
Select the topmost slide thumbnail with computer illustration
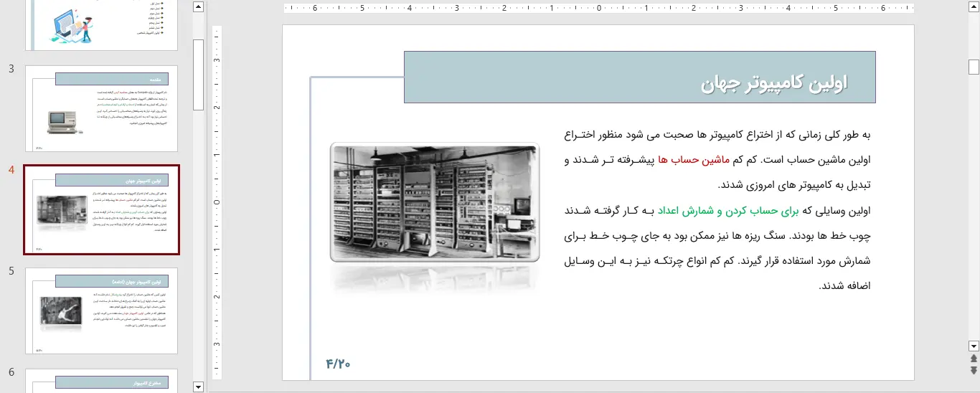click(101, 25)
